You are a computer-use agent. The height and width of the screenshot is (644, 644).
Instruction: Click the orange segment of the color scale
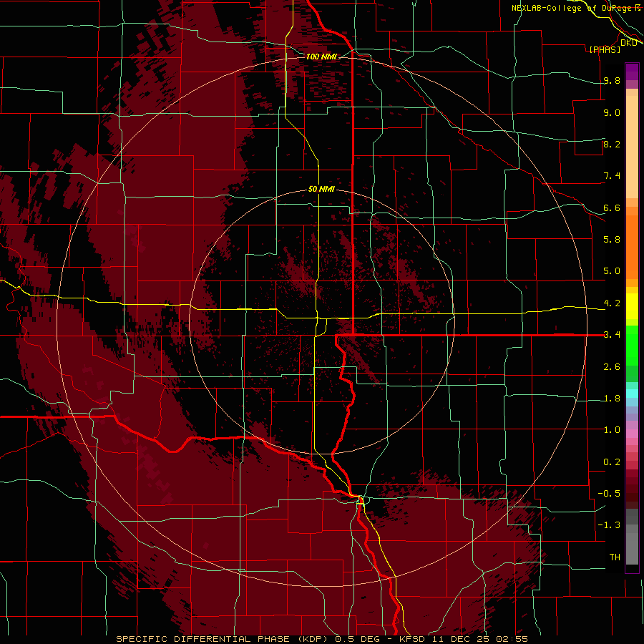[x=632, y=247]
